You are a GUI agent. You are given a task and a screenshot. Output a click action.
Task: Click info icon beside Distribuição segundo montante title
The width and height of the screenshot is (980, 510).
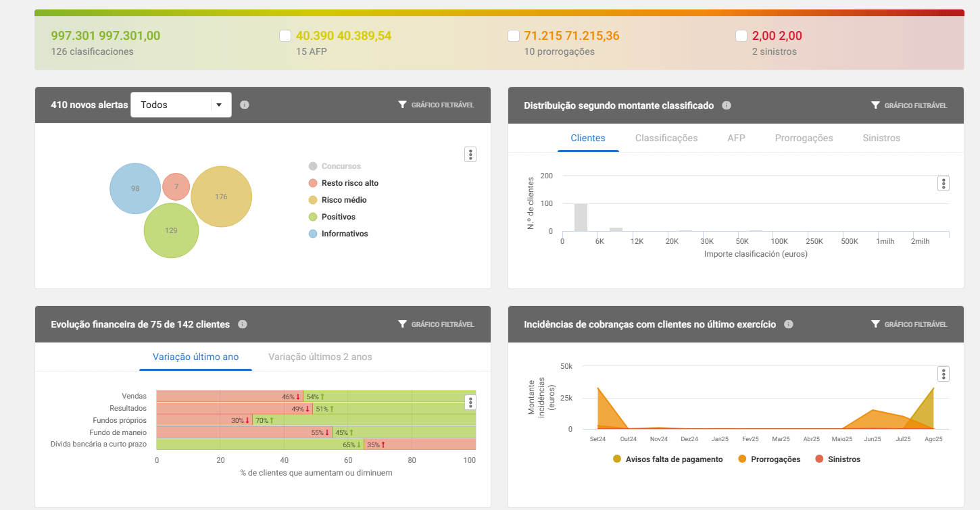727,105
